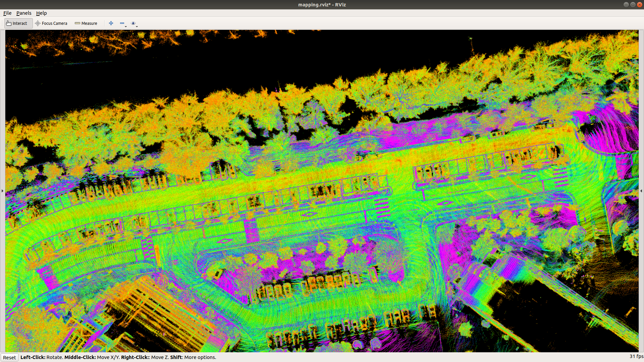Click the blue plus add-tool icon
The height and width of the screenshot is (362, 644).
(111, 23)
